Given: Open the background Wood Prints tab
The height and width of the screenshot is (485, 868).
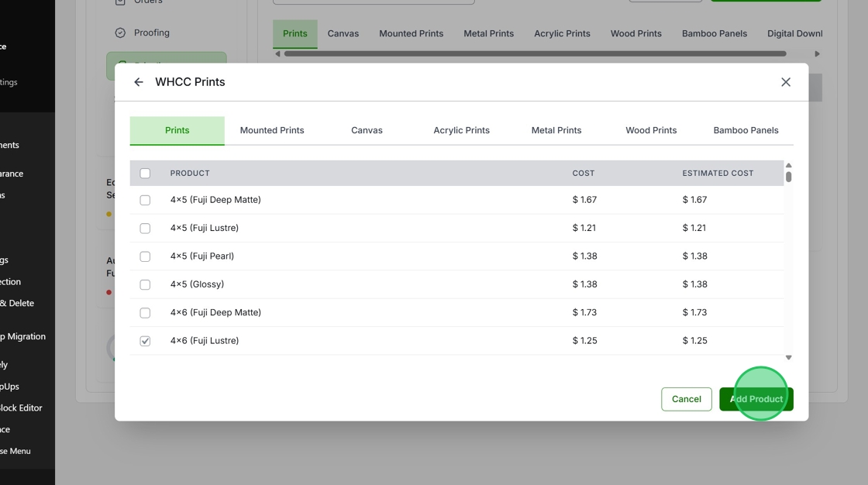Looking at the screenshot, I should click(636, 34).
